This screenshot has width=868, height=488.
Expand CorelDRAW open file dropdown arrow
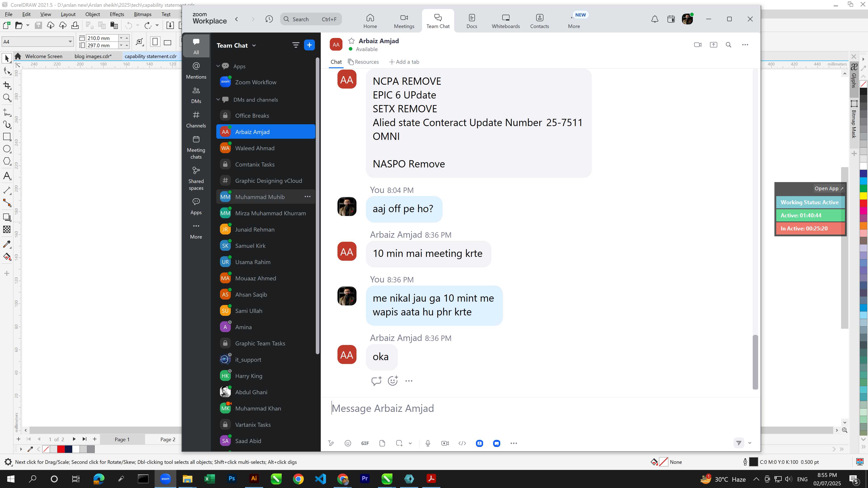[x=28, y=25]
